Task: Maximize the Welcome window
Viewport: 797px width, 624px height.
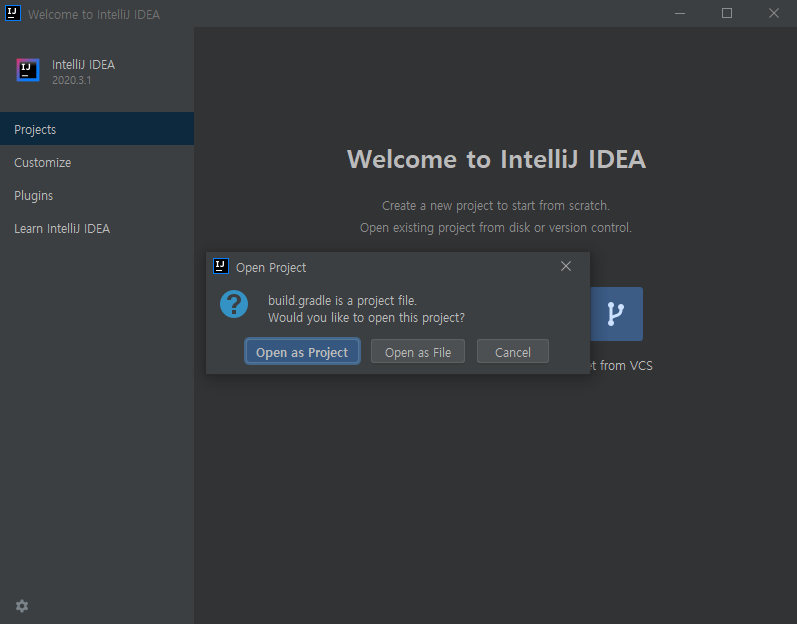Action: (727, 13)
